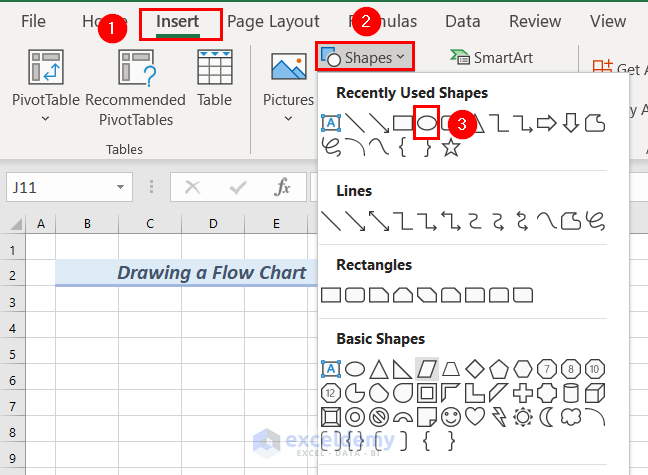The width and height of the screenshot is (648, 475).
Task: Cancel the formula bar entry
Action: [x=192, y=187]
